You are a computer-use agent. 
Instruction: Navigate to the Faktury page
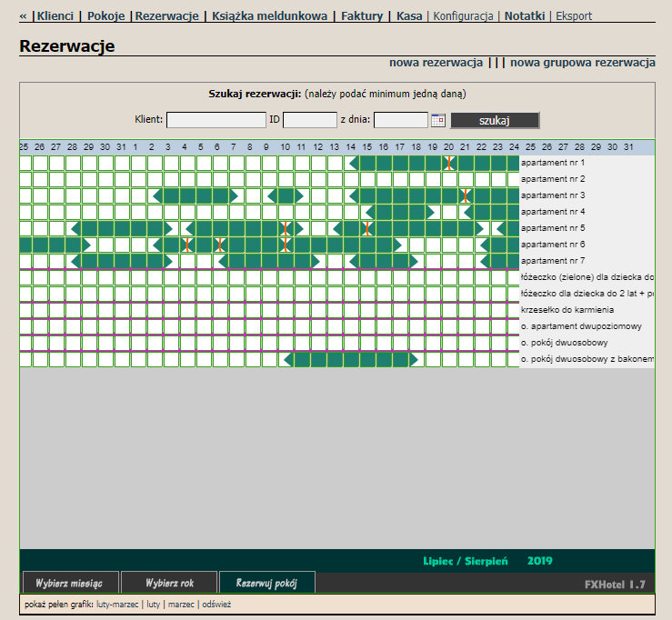coord(362,15)
